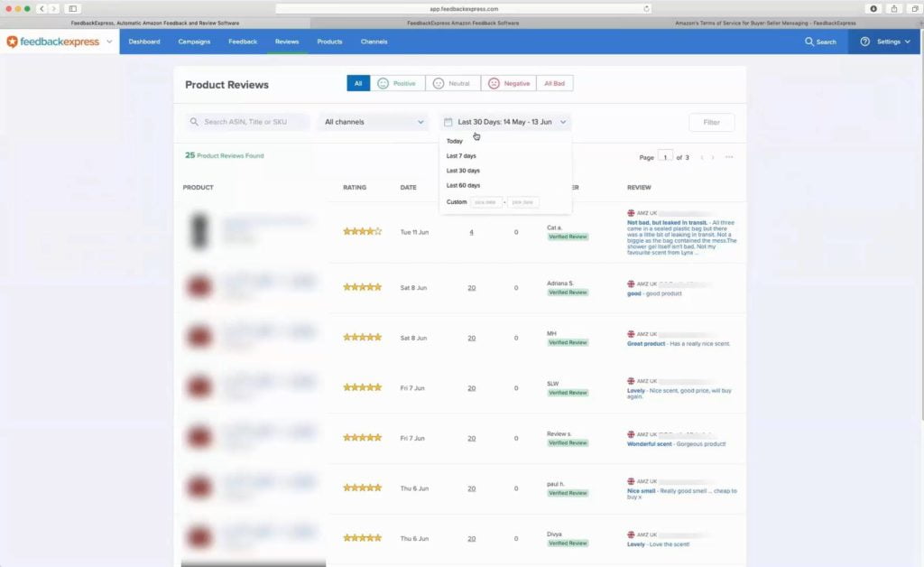This screenshot has width=924, height=567.
Task: Toggle the Safari sidebar button
Action: click(72, 9)
